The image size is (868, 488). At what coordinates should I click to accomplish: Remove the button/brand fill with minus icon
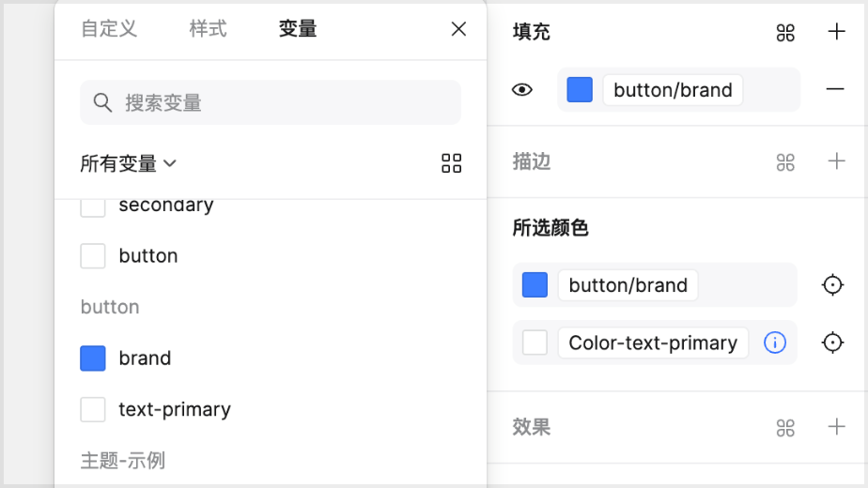[835, 89]
